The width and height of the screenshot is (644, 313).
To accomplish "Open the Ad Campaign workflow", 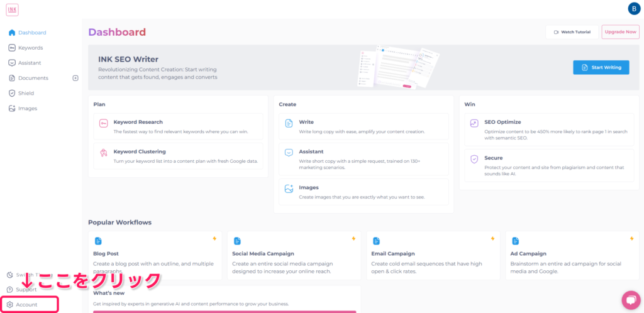I will click(x=572, y=255).
